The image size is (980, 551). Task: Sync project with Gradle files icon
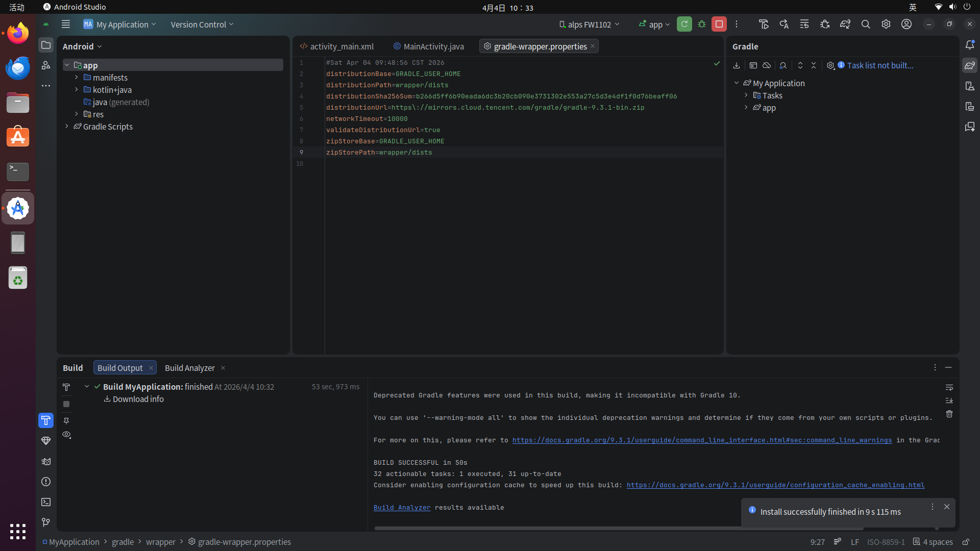[845, 24]
